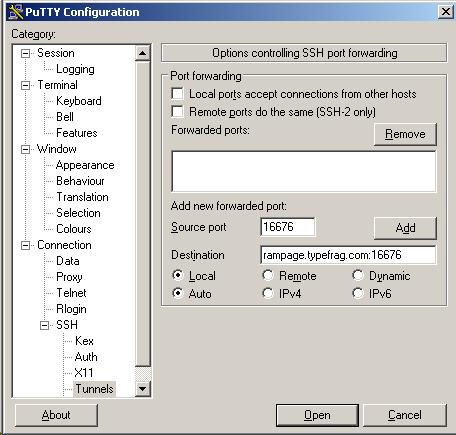Click the category list scroll down arrow

(143, 389)
